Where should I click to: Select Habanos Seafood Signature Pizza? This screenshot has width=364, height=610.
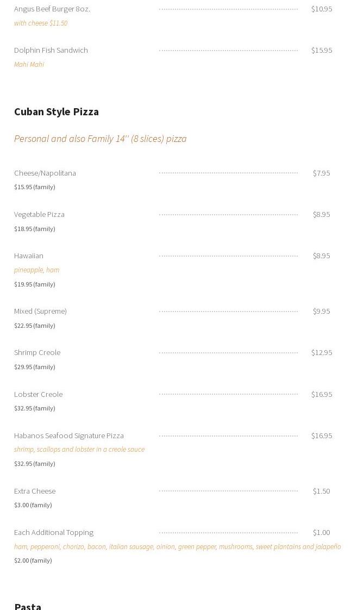point(69,435)
